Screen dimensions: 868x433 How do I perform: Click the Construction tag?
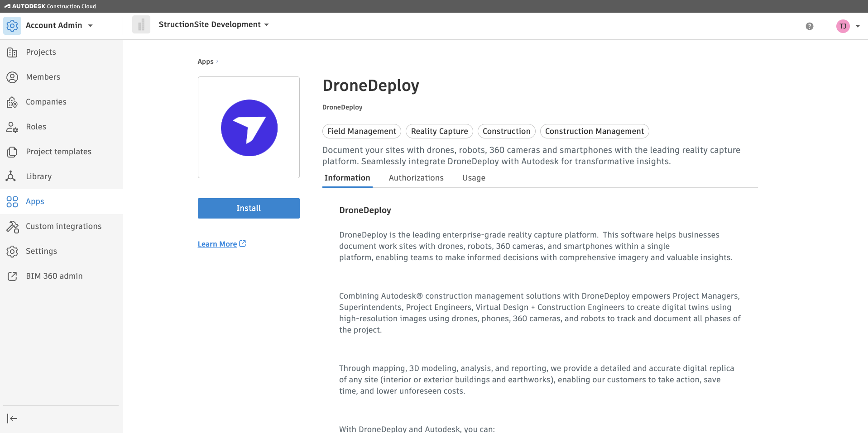coord(506,131)
